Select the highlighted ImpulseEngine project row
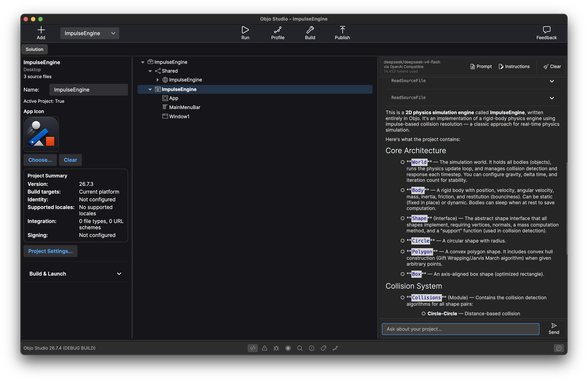The image size is (588, 382). point(255,89)
